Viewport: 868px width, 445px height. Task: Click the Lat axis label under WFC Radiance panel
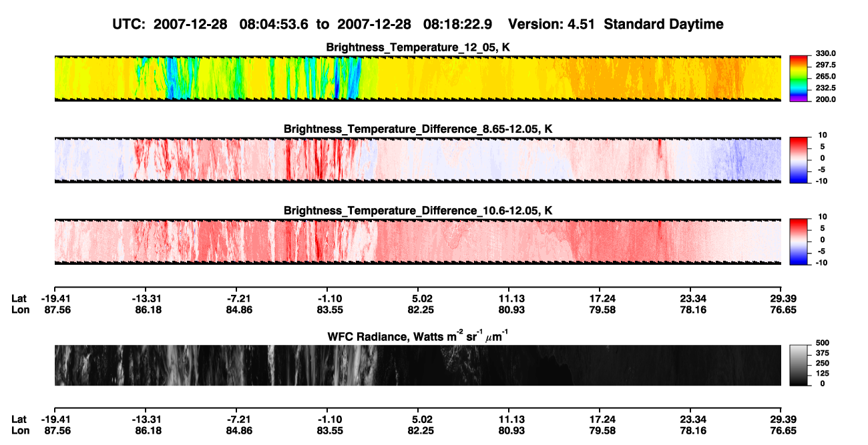[x=19, y=420]
